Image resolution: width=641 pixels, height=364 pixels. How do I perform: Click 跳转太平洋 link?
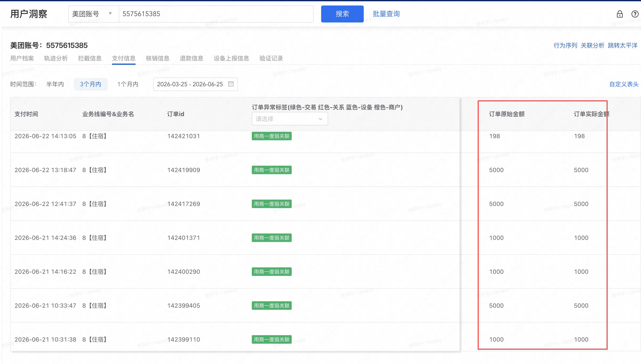click(x=623, y=46)
